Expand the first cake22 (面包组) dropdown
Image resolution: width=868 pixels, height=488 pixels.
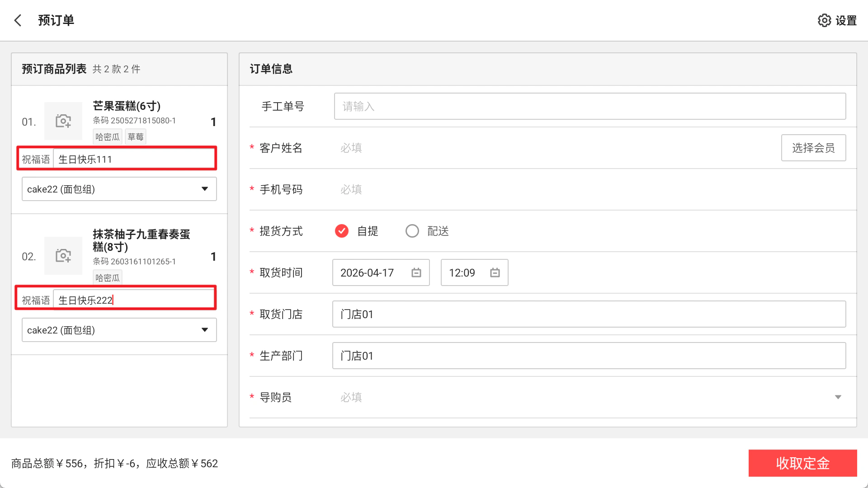tap(119, 189)
